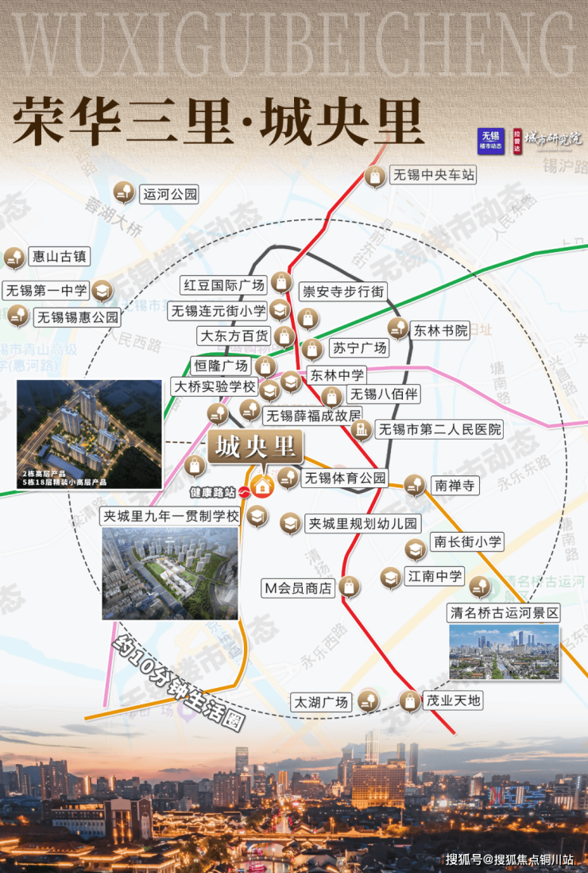Click the tree icon above 清名桥古运河景区
This screenshot has height=873, width=588.
pos(480,587)
